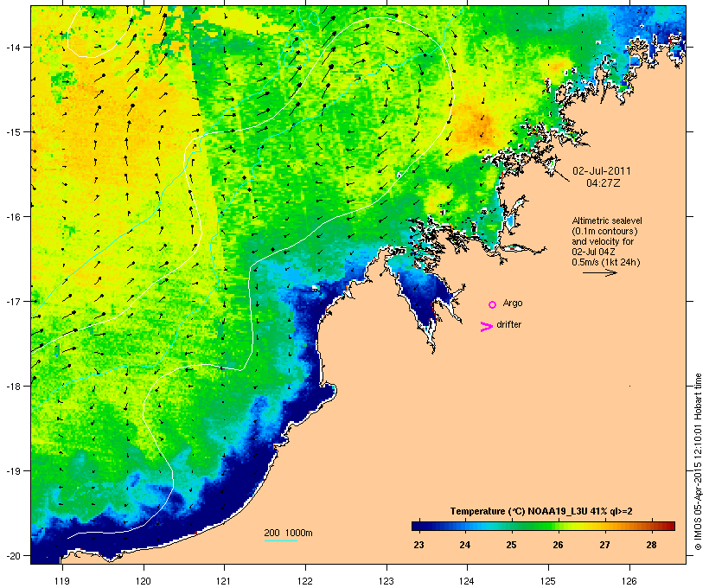Click the '123' longitude axis label
This screenshot has width=709, height=588.
click(386, 581)
